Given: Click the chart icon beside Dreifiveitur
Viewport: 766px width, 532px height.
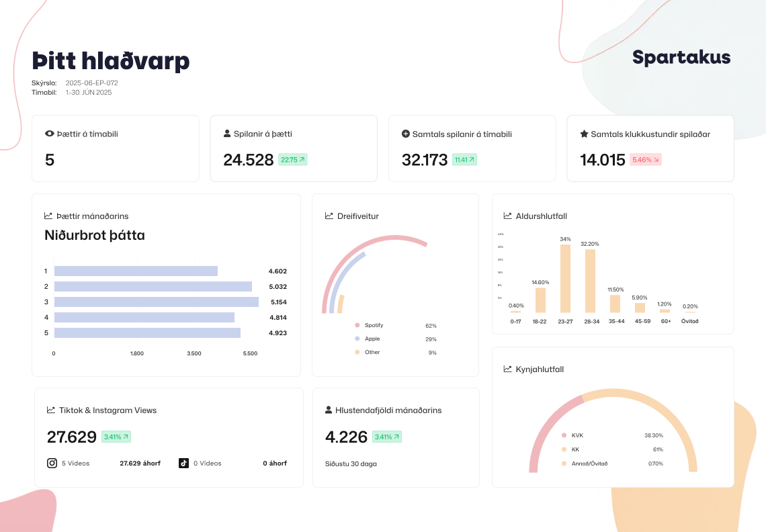Looking at the screenshot, I should point(329,216).
